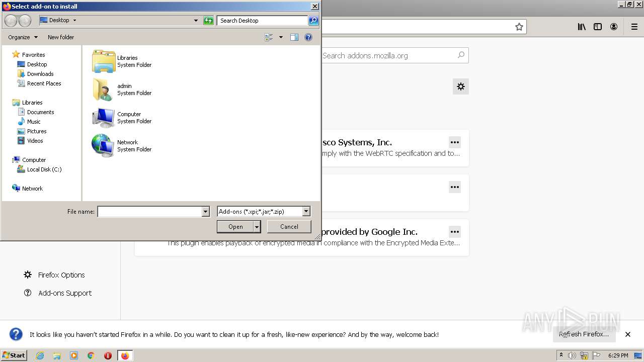Viewport: 644px width, 362px height.
Task: Show hidden system tray icons
Action: [x=561, y=355]
